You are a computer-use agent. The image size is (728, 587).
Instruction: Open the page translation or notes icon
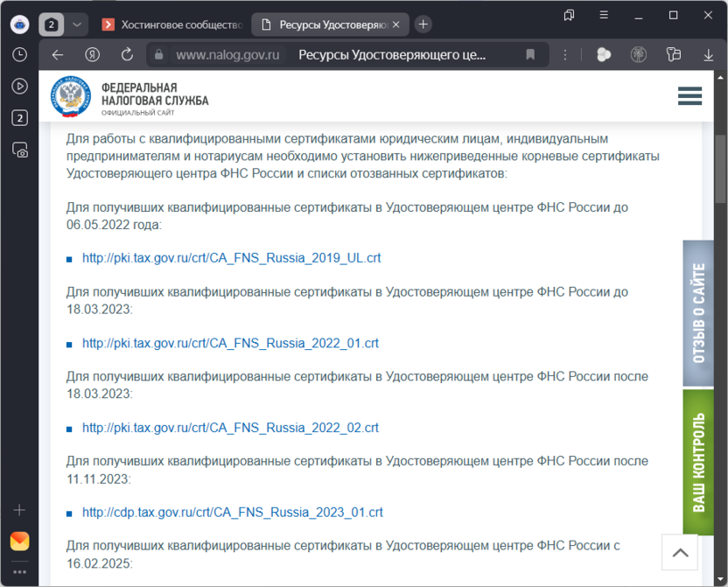(673, 55)
